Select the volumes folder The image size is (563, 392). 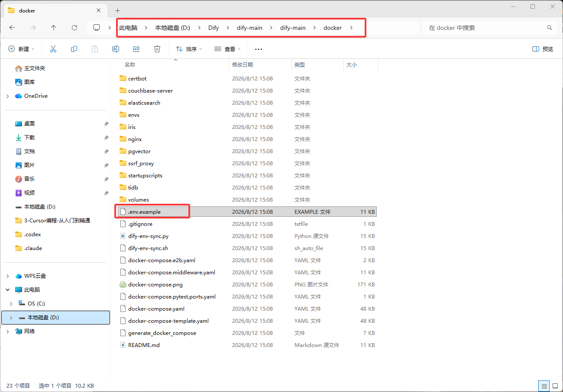[x=247, y=200]
